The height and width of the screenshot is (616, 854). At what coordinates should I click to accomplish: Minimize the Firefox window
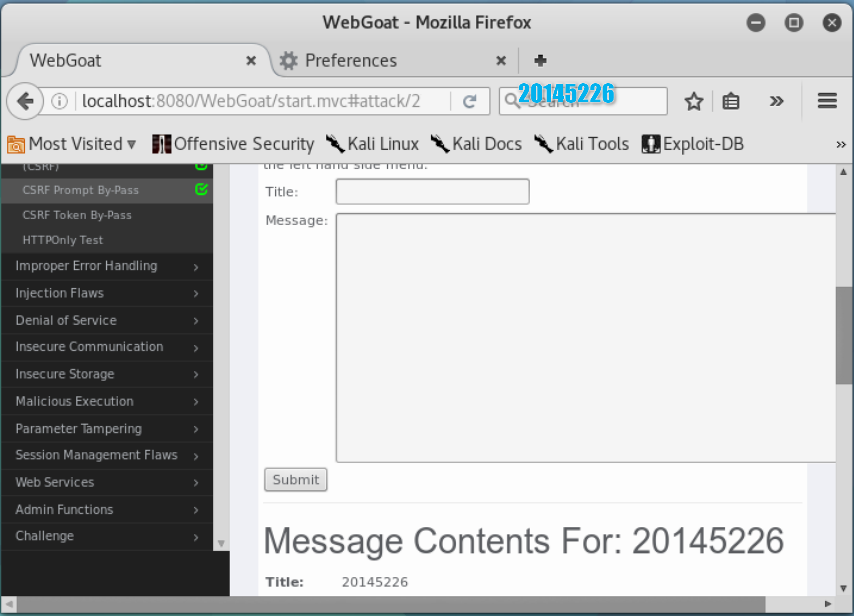pyautogui.click(x=756, y=22)
